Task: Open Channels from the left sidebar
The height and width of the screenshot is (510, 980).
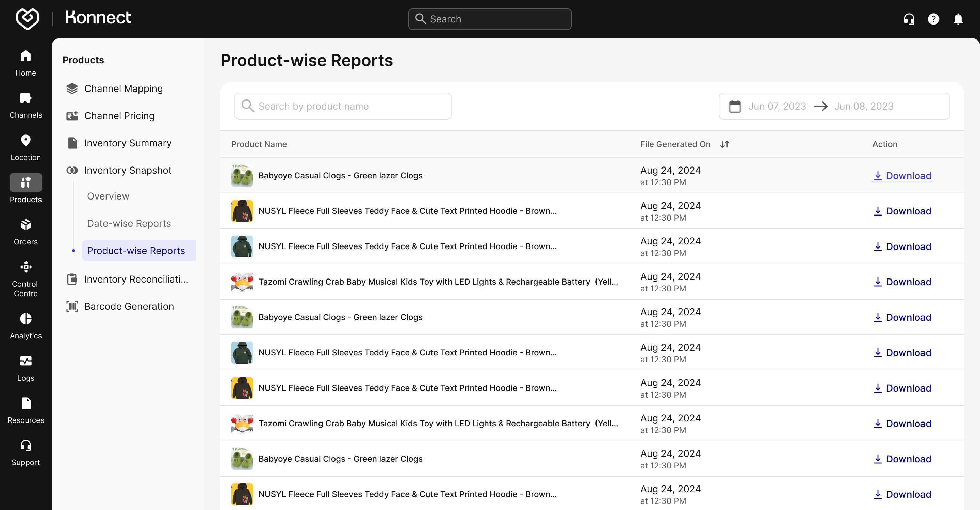Action: click(26, 105)
